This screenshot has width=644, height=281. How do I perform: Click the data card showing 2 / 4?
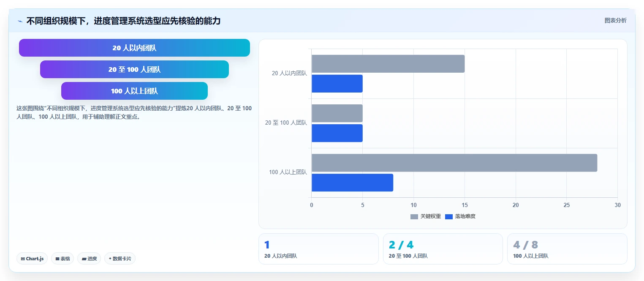(443, 249)
